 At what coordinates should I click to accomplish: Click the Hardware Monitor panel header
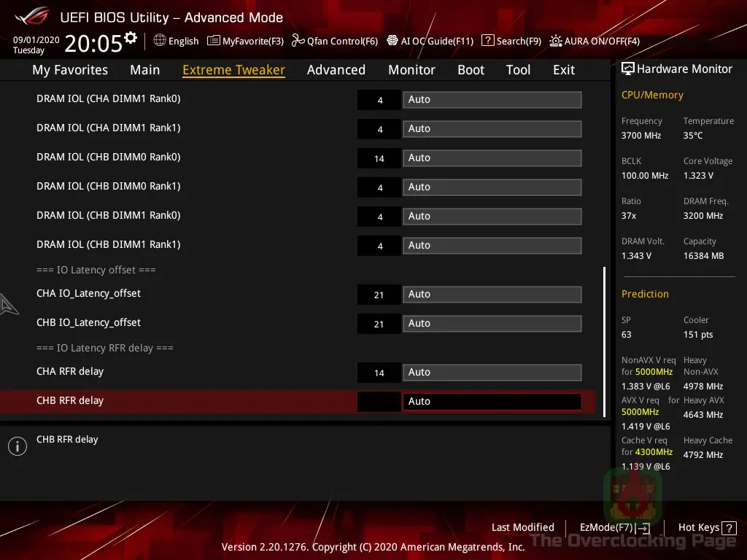678,69
